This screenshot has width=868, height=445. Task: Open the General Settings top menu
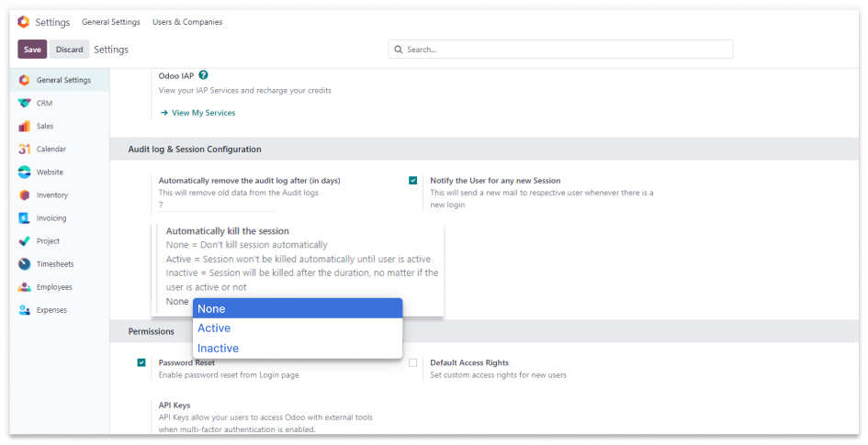[x=111, y=22]
